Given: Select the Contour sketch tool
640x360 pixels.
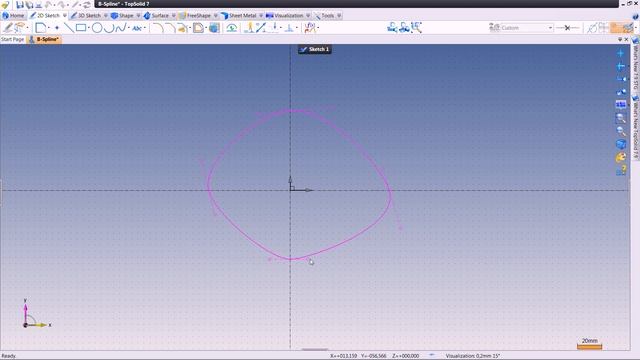Looking at the screenshot, I should coord(40,28).
